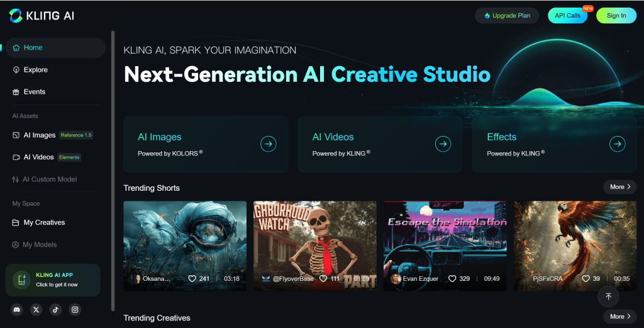
Task: Click the Upgrade Plan flame icon
Action: (487, 16)
